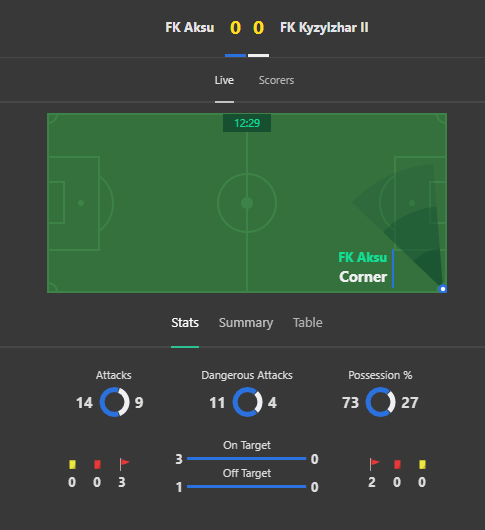
Task: Click the On Target progress bar
Action: pos(246,459)
